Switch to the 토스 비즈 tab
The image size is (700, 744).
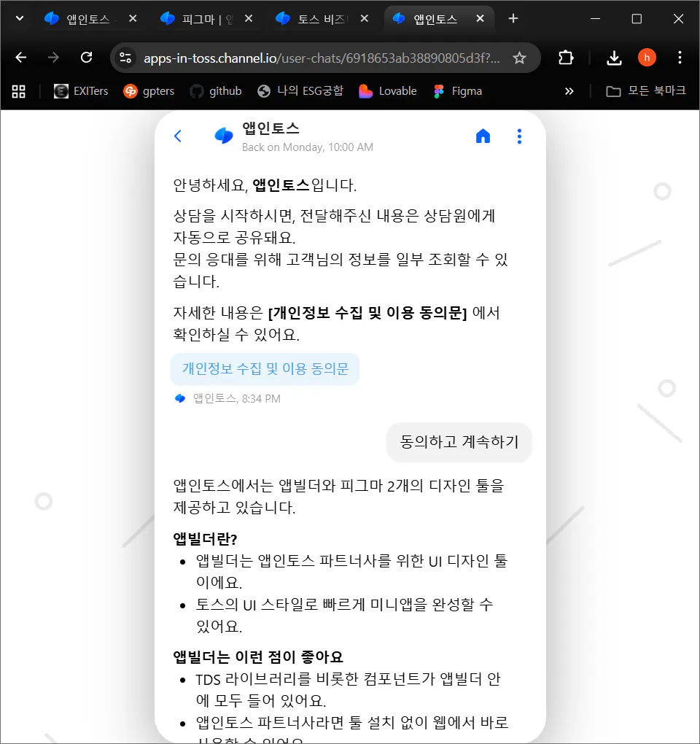pos(321,19)
